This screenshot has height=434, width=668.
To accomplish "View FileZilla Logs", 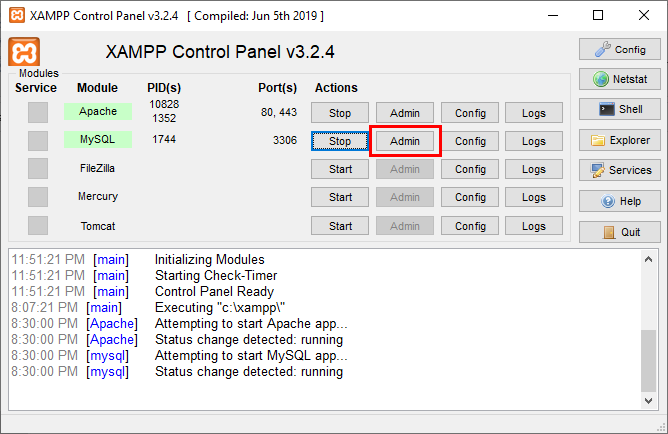I will (534, 169).
